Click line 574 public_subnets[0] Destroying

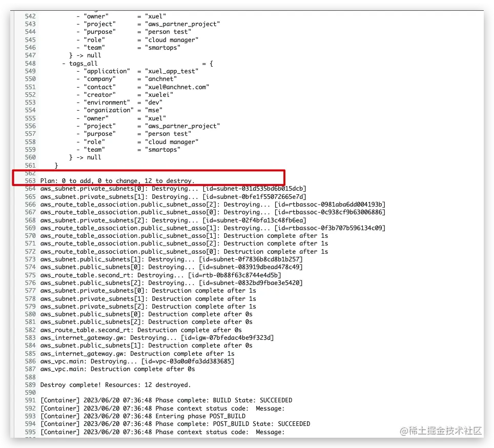point(171,267)
